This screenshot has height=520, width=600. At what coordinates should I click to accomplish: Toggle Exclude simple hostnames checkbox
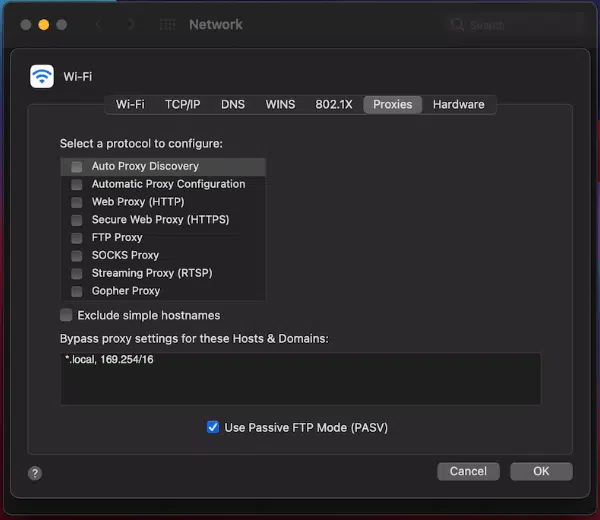pyautogui.click(x=66, y=315)
